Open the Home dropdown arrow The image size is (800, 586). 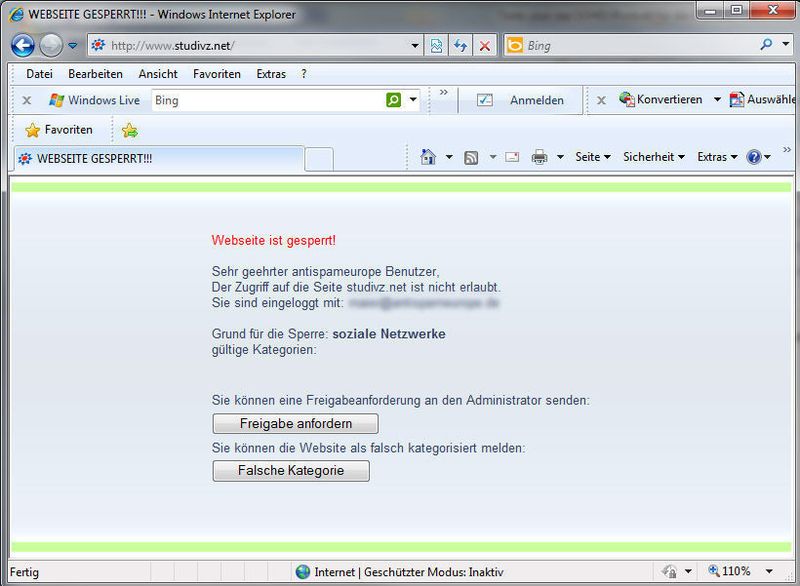pyautogui.click(x=449, y=157)
